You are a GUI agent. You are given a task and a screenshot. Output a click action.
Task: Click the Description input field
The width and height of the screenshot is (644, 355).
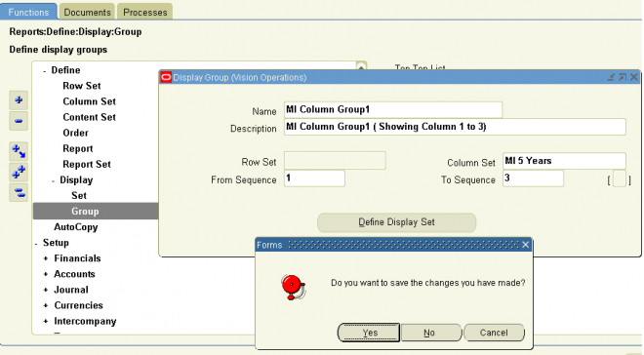point(455,127)
